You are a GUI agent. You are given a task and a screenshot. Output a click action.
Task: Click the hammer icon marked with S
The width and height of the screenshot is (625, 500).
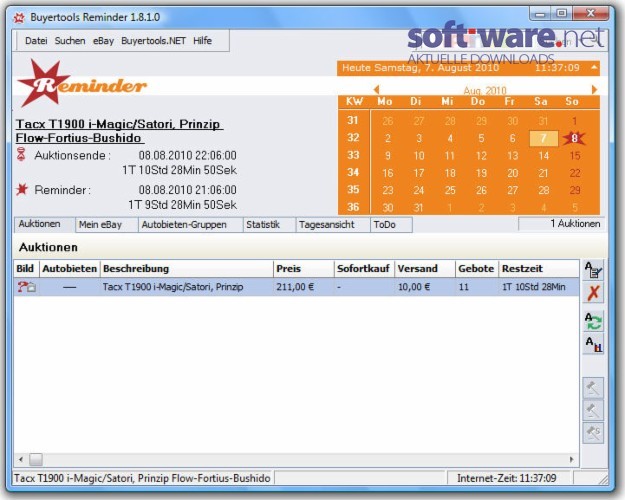pyautogui.click(x=593, y=433)
